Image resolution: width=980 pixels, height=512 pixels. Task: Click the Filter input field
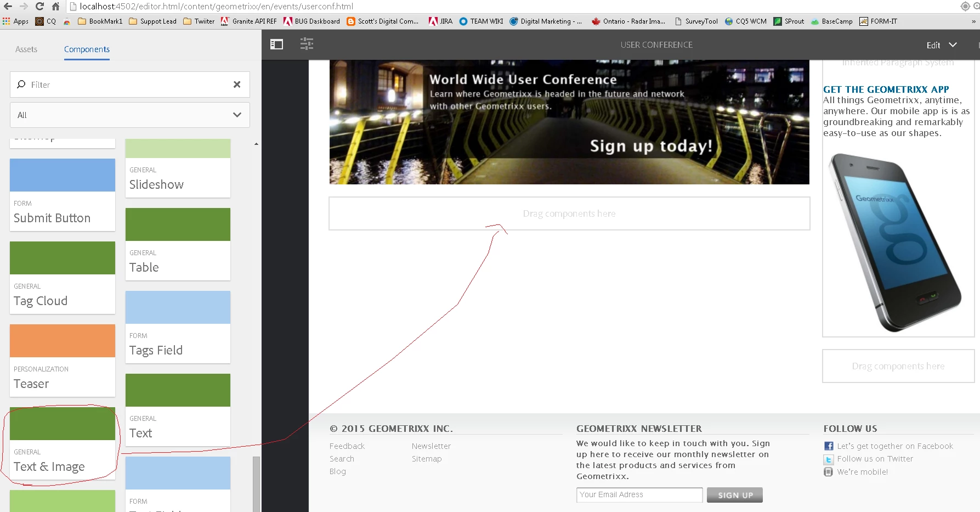click(130, 85)
